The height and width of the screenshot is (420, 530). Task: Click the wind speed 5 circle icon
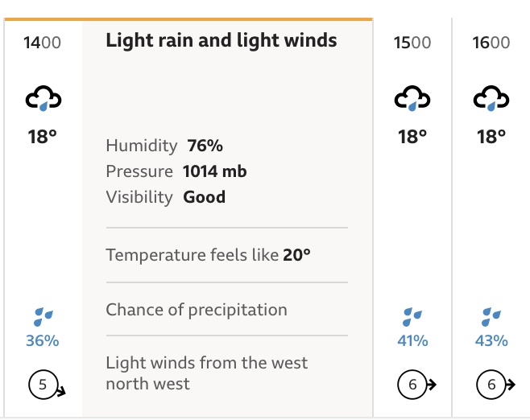point(47,385)
